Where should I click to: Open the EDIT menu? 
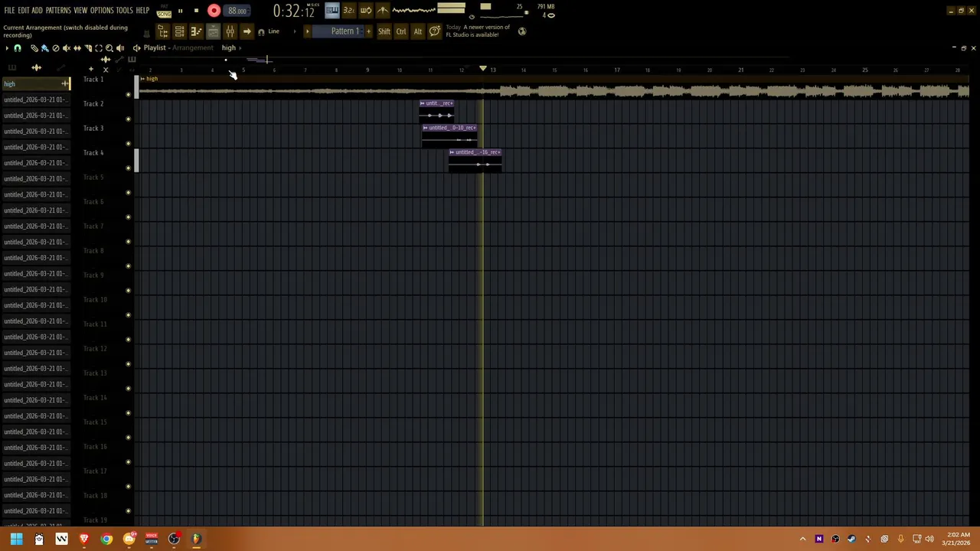23,11
